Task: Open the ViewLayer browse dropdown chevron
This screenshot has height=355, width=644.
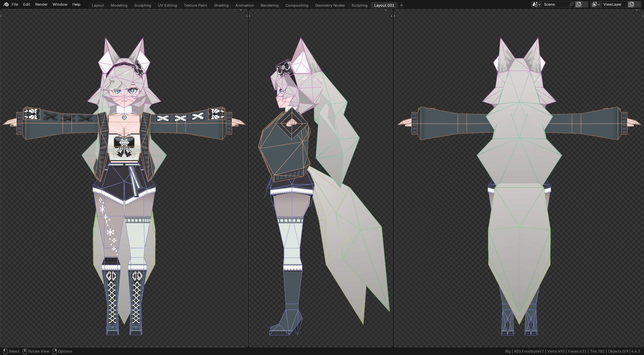Action: [x=599, y=4]
